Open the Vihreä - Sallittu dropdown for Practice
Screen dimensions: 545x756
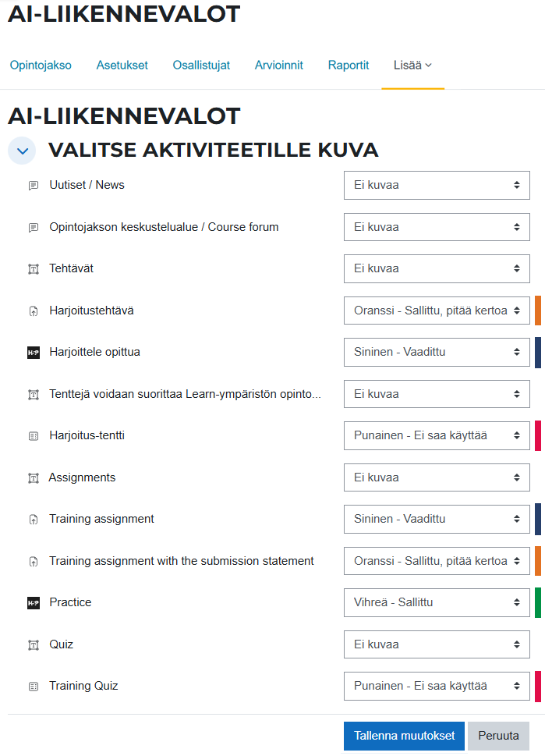click(x=436, y=602)
